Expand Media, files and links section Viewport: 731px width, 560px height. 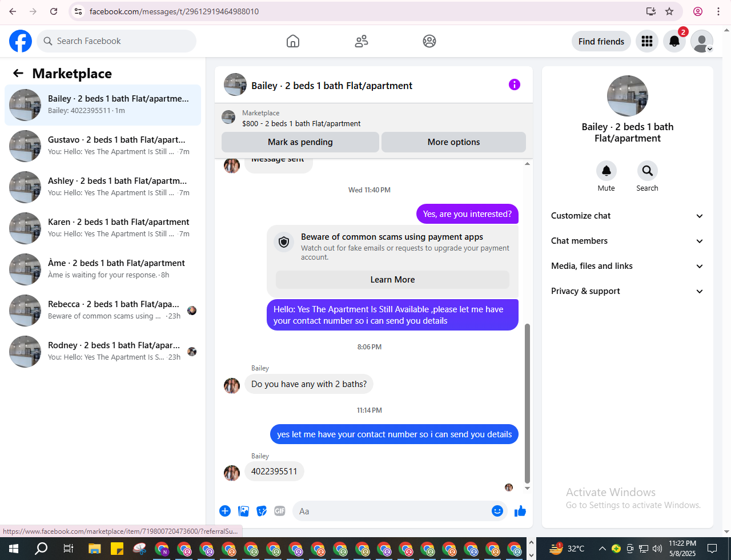628,266
